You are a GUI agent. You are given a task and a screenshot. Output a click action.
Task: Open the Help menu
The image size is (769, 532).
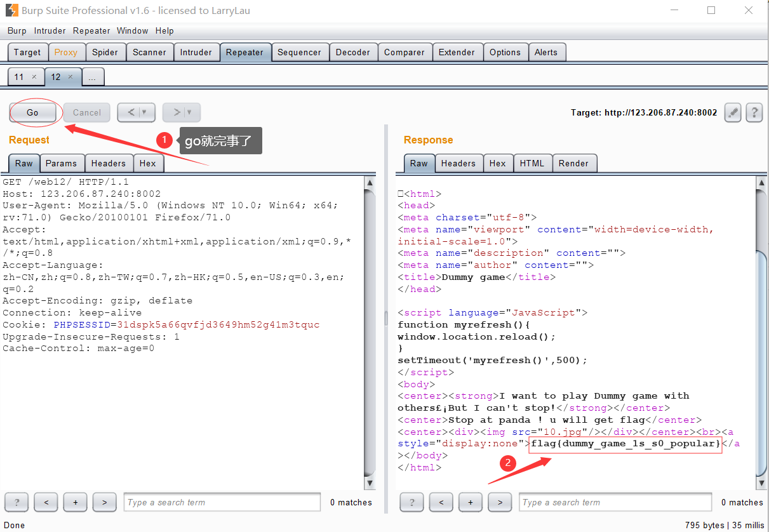(x=164, y=30)
